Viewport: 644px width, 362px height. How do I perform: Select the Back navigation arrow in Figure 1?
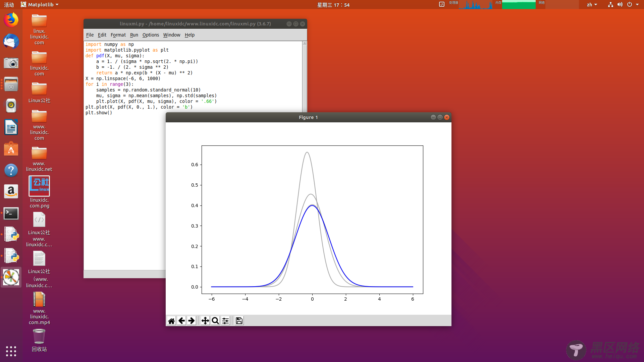tap(181, 320)
